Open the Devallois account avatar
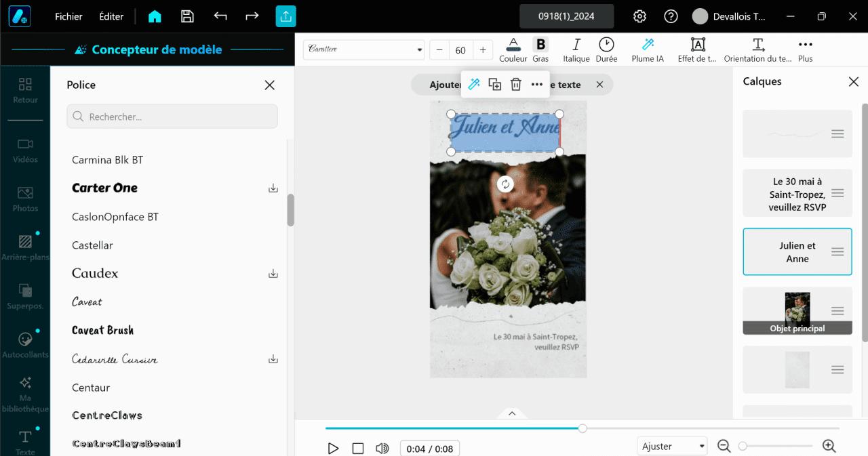This screenshot has height=456, width=868. click(x=700, y=16)
